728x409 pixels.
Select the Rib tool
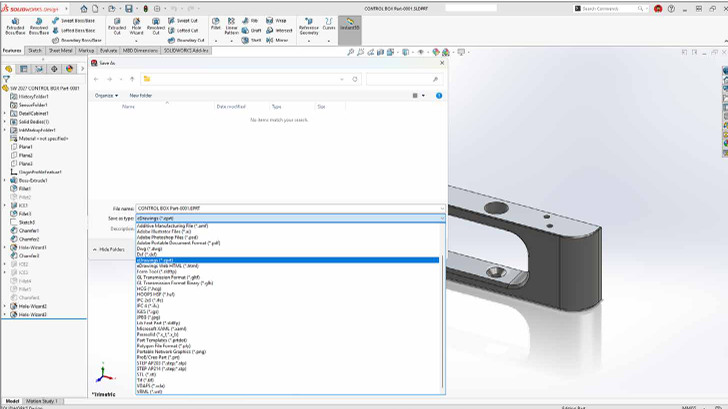coord(250,20)
